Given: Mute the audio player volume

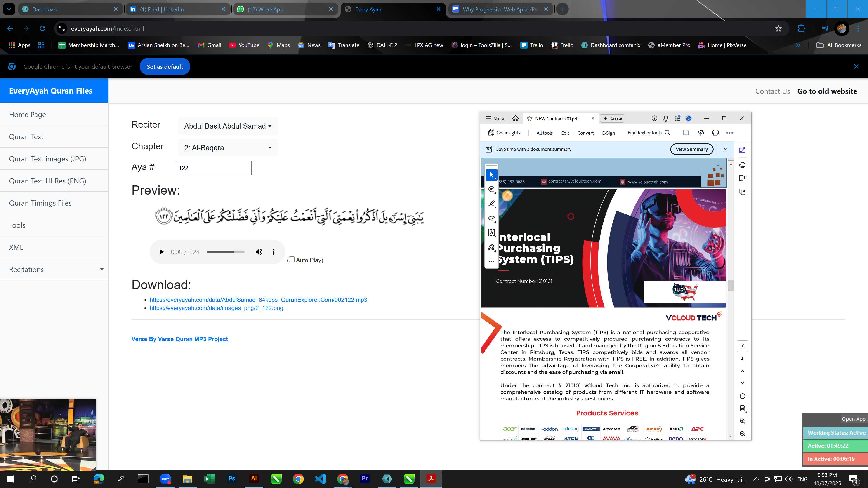Looking at the screenshot, I should tap(259, 252).
